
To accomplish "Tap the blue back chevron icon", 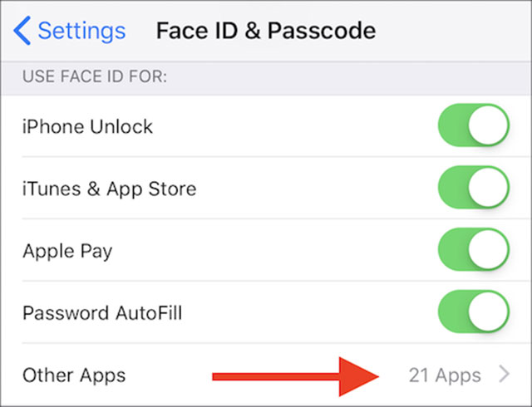I will (x=22, y=32).
